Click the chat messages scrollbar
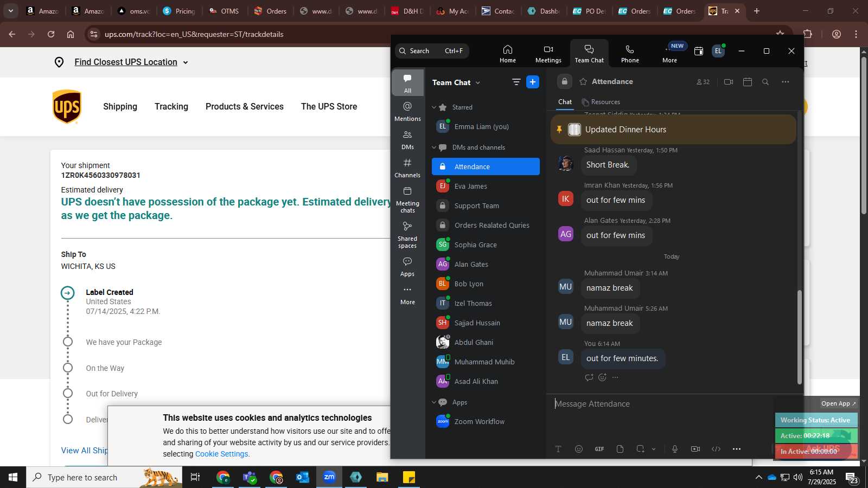868x488 pixels. 799,337
